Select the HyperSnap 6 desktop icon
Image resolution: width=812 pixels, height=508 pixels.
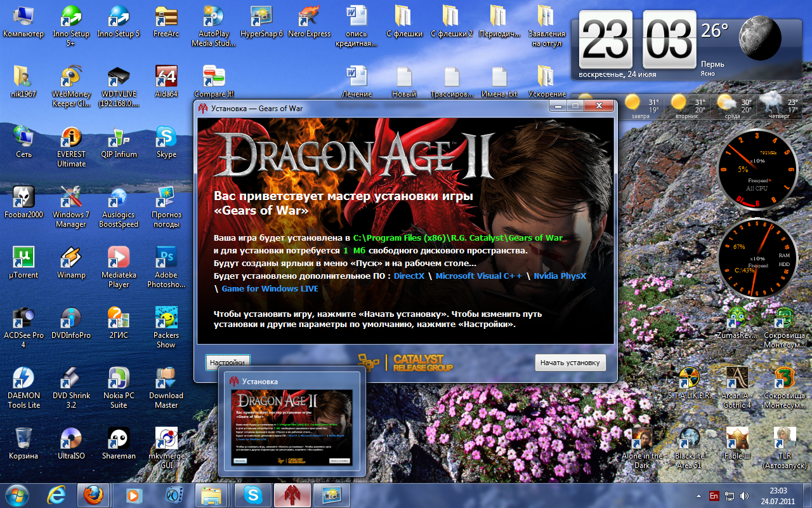point(261,22)
